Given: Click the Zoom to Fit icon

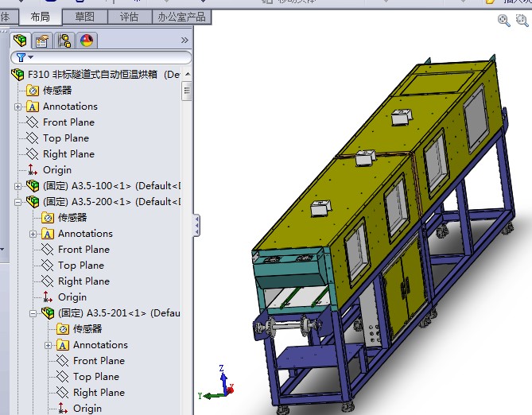Looking at the screenshot, I should [503, 21].
